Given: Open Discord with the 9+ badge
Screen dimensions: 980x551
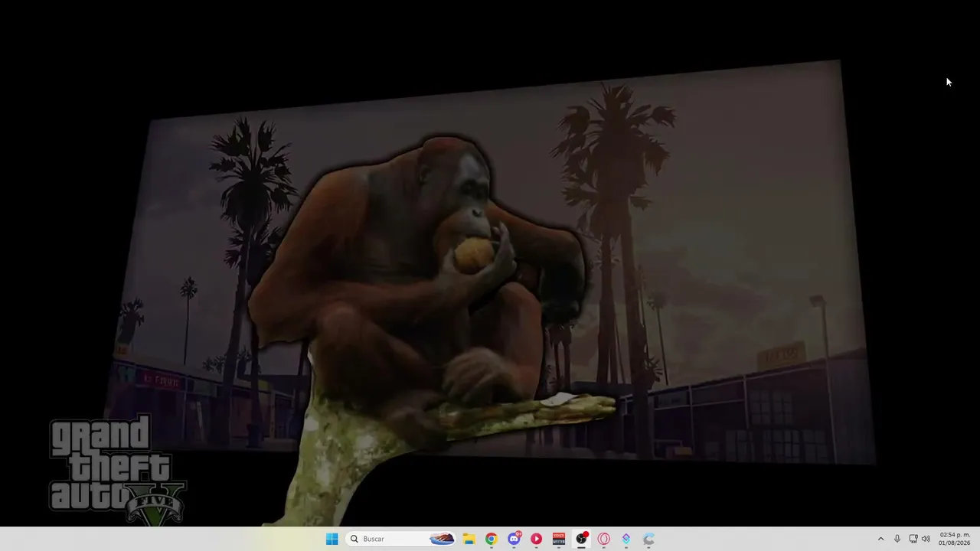Looking at the screenshot, I should point(514,539).
